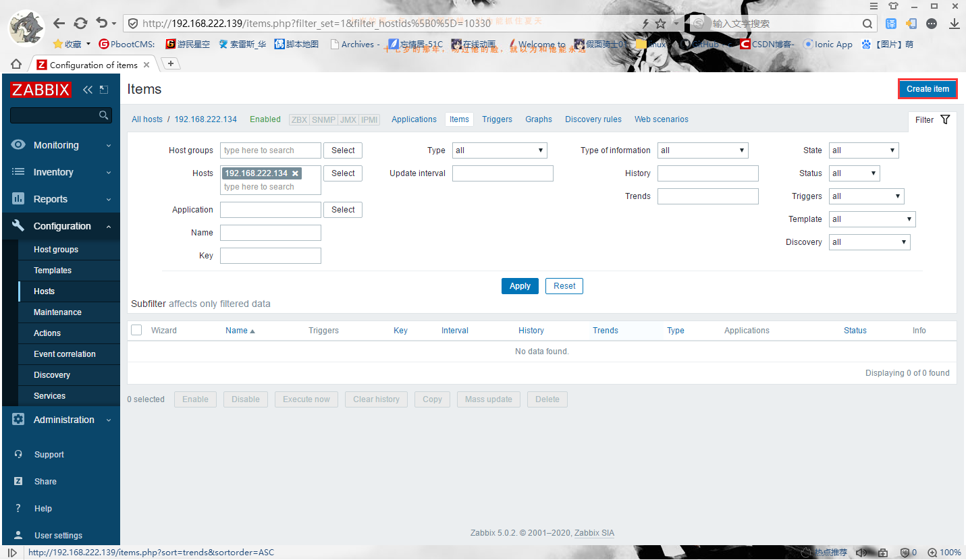Open the browser skin shirt icon

click(x=894, y=5)
